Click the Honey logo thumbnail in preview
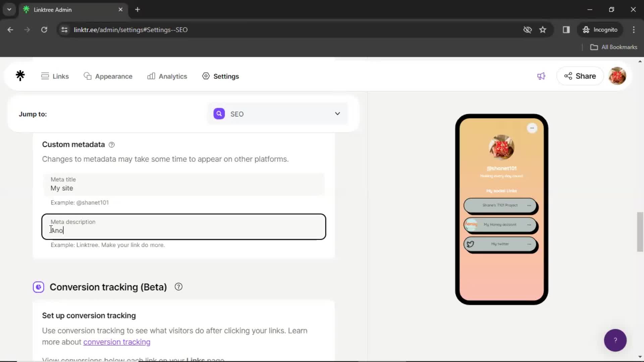644x362 pixels. [x=471, y=225]
